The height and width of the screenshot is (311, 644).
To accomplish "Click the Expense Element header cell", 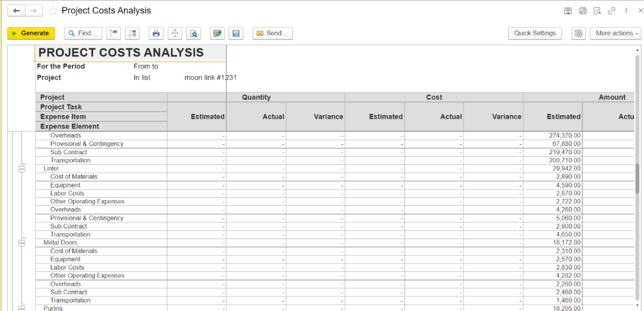I will pos(101,127).
